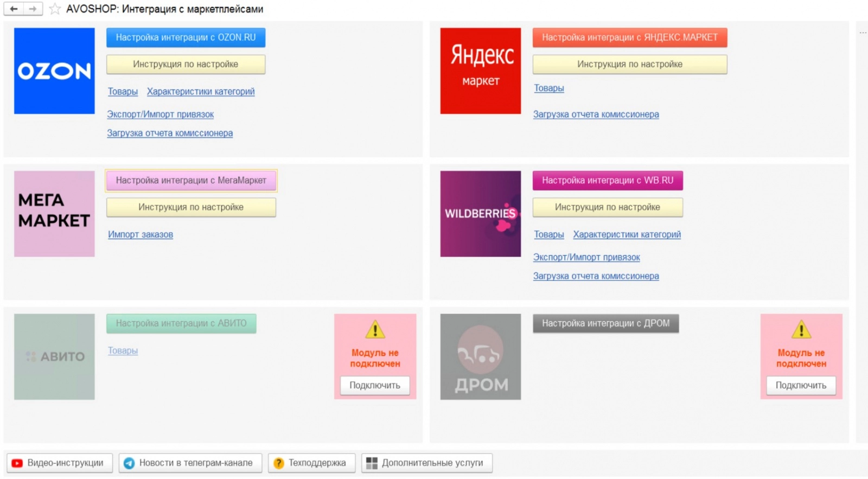Open Настройка интеграции с ЯНДЕКС.МАРКЕТ
The image size is (868, 479).
click(x=630, y=37)
